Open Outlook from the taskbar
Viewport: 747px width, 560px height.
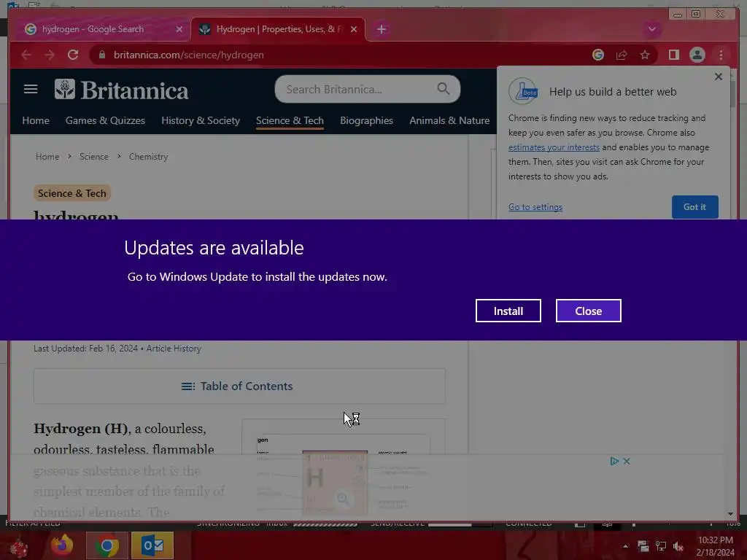point(152,545)
